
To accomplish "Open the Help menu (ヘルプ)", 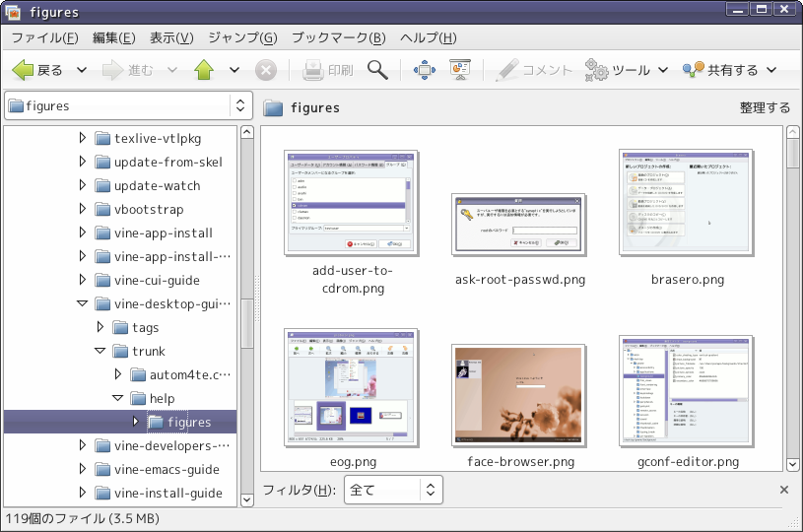I will click(x=429, y=37).
